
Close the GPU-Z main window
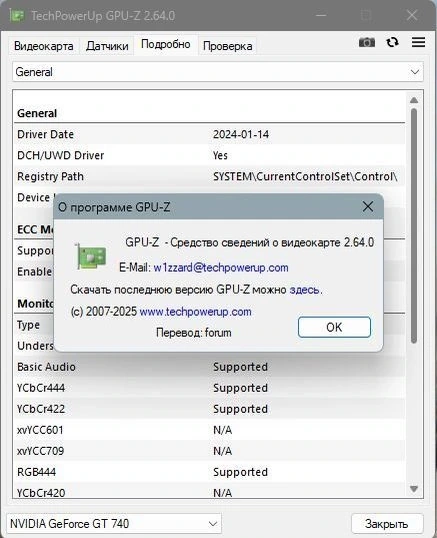click(x=412, y=15)
